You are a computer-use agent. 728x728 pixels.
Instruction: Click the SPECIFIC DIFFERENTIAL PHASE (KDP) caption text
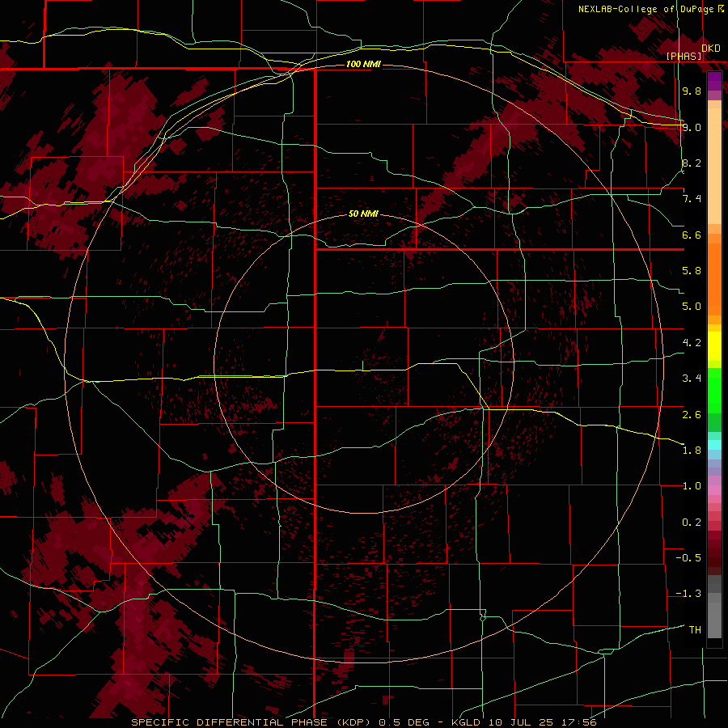pyautogui.click(x=250, y=722)
